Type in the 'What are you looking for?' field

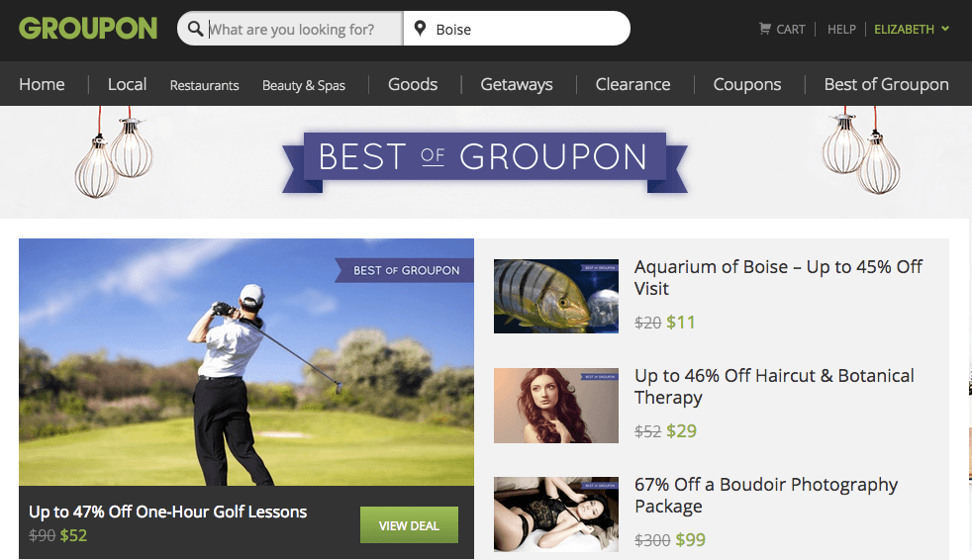(x=302, y=29)
